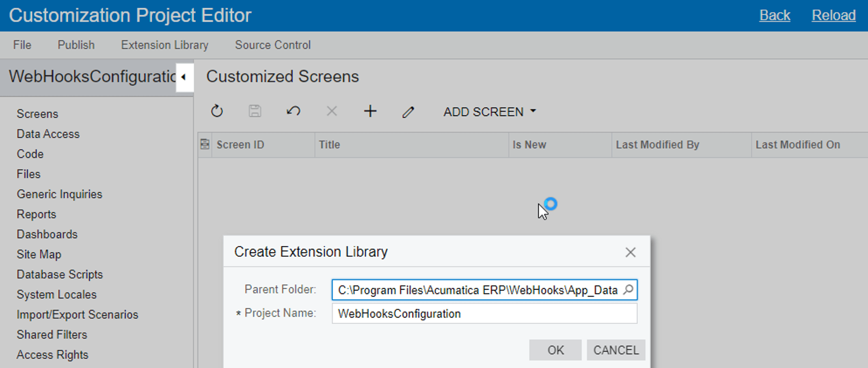Click the Title column header
The height and width of the screenshot is (368, 868).
click(412, 145)
